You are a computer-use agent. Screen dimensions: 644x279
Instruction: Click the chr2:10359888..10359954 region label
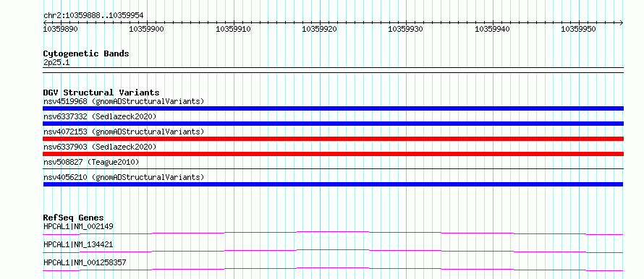tap(93, 15)
